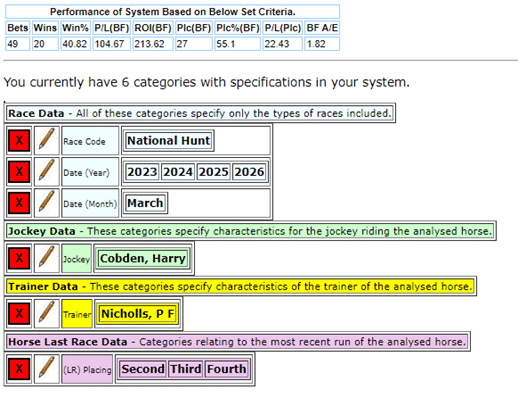This screenshot has height=398, width=518.
Task: Click the P/L(BF) value 104.67
Action: [112, 44]
